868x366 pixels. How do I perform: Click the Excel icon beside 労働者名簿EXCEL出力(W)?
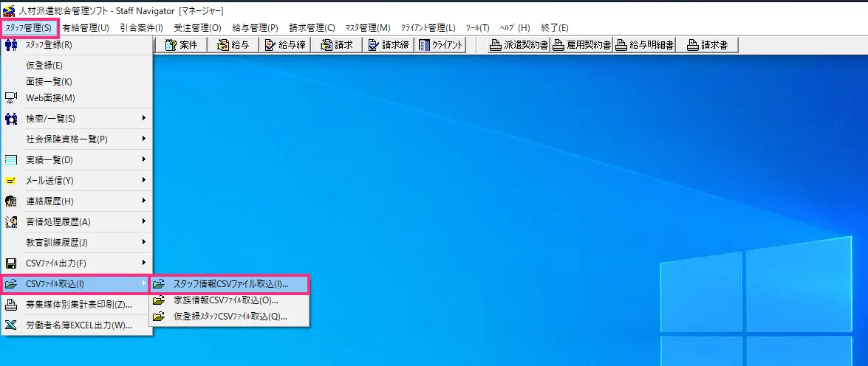pos(10,325)
